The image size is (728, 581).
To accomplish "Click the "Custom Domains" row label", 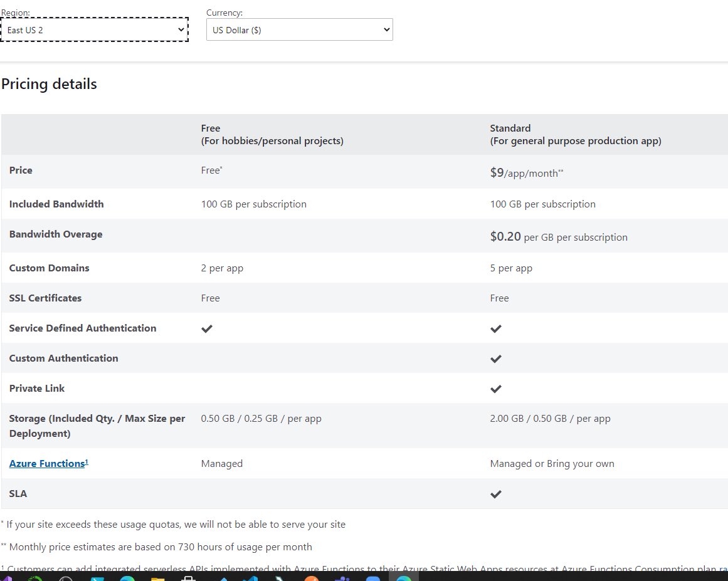I will (x=49, y=268).
